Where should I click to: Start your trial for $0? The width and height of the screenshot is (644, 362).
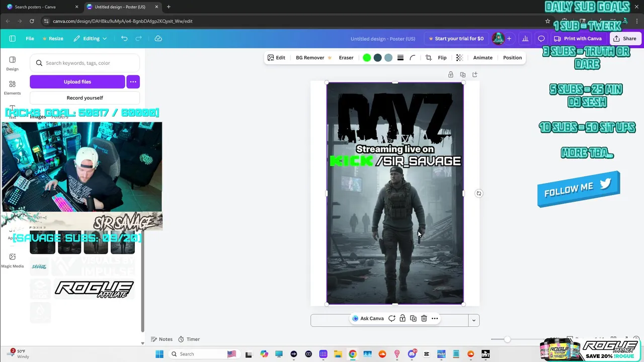click(456, 38)
